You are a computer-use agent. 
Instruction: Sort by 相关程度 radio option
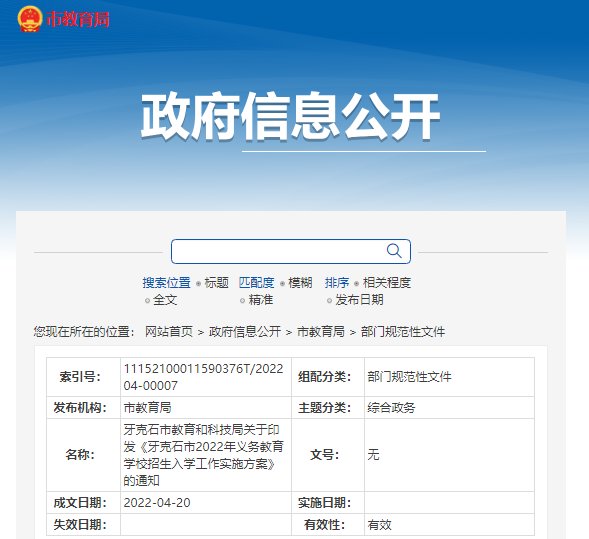click(x=356, y=284)
